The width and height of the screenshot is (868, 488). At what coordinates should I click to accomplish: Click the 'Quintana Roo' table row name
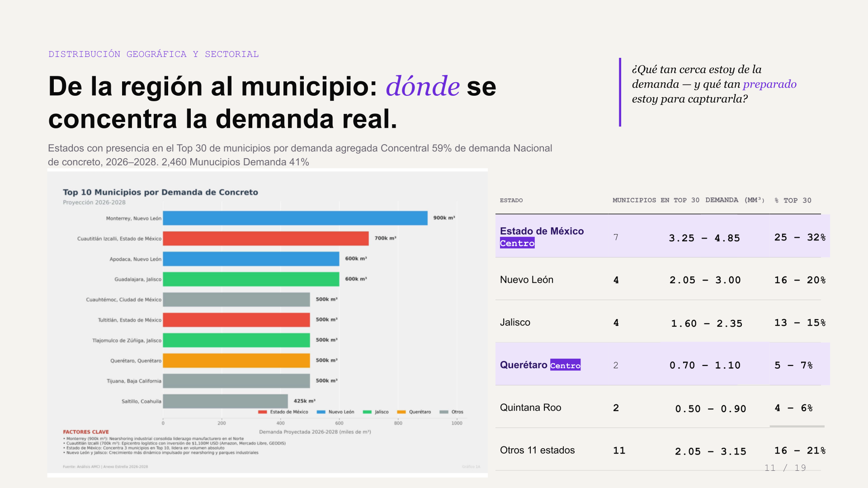[x=531, y=408]
